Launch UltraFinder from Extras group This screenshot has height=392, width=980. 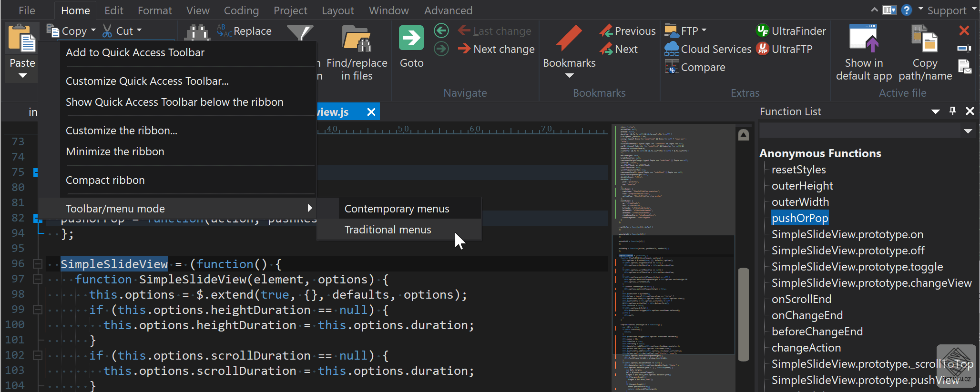(791, 31)
